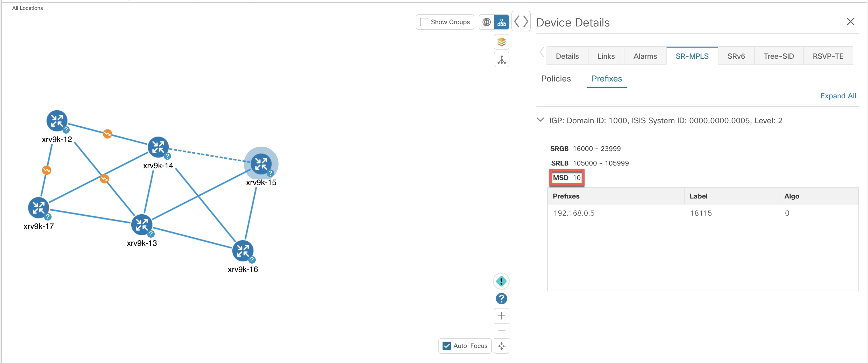Click the xrv9k-15 router node icon
The width and height of the screenshot is (868, 363).
point(261,164)
